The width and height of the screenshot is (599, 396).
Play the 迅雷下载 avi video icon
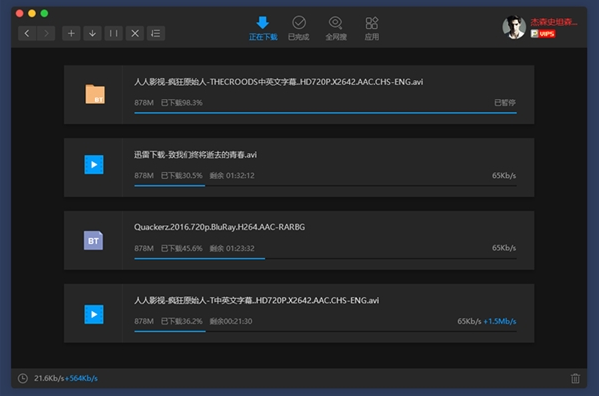(x=94, y=165)
